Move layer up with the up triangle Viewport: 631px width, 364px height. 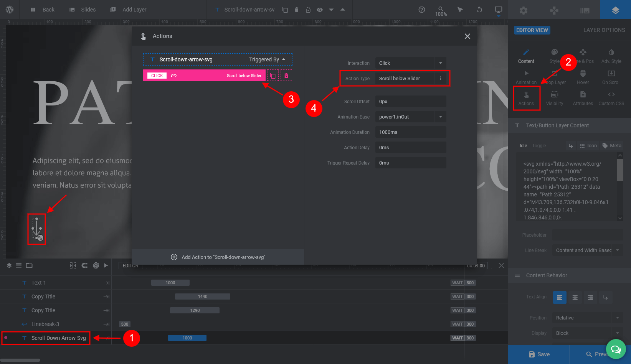coord(343,10)
